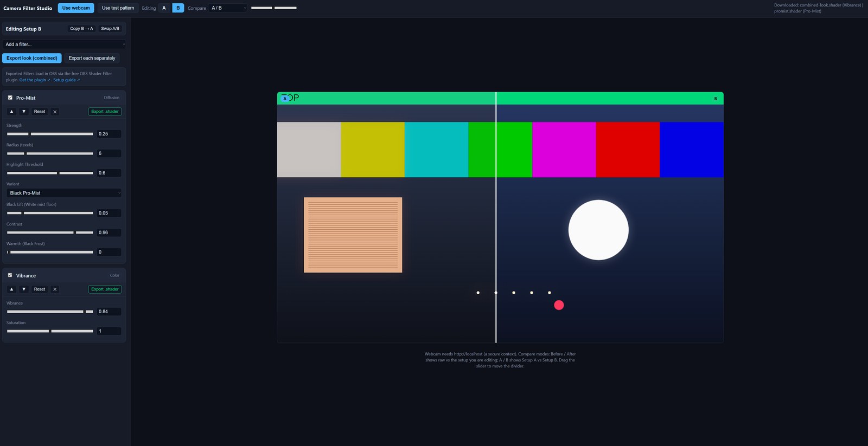Click the Black Lift value 0.05

tap(109, 213)
